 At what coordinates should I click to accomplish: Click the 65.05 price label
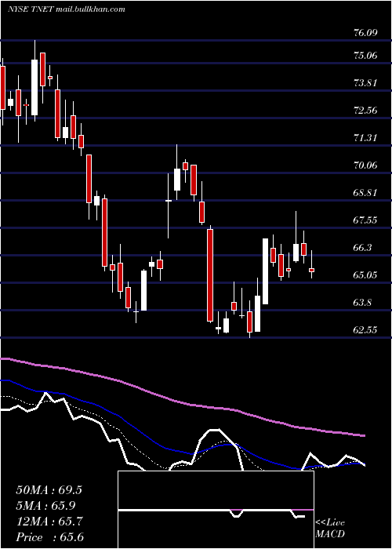(x=366, y=274)
